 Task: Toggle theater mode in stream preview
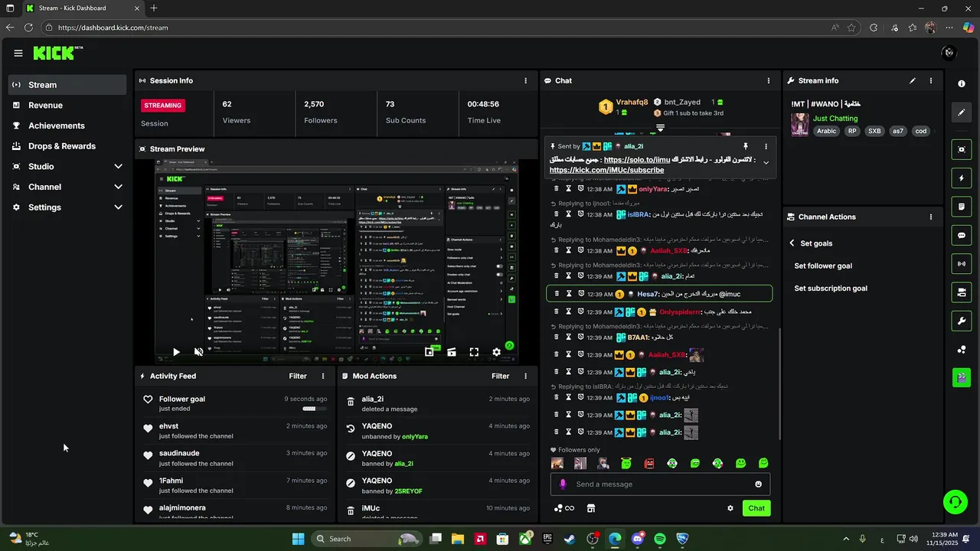point(452,352)
